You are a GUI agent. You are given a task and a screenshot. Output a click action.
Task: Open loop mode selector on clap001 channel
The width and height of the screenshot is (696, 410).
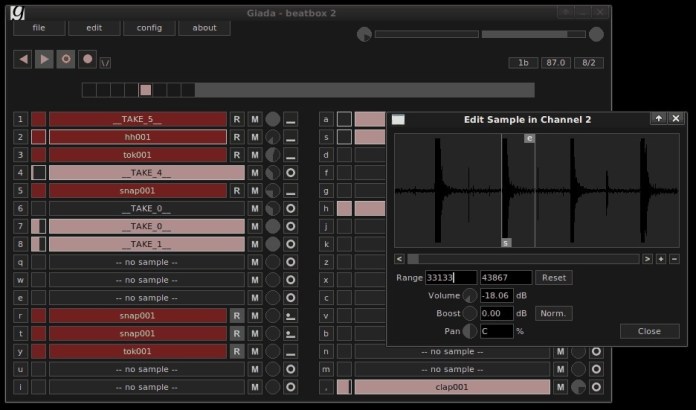click(596, 387)
